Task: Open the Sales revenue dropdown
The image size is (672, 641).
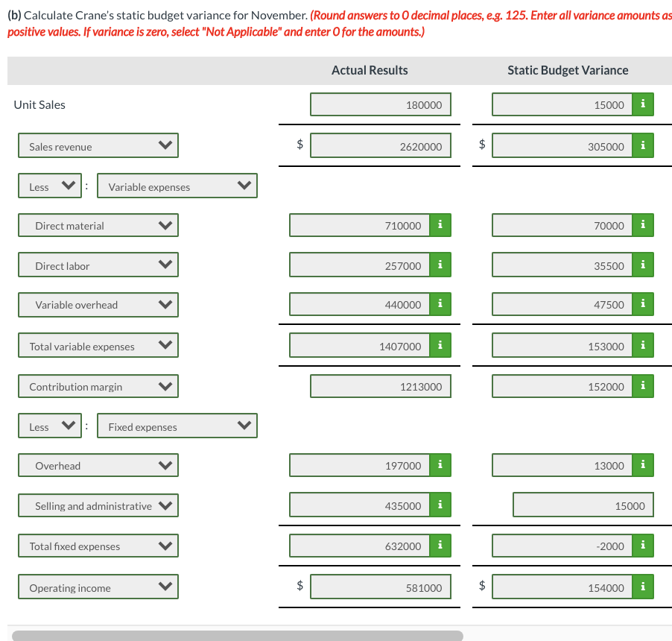Action: tap(98, 146)
